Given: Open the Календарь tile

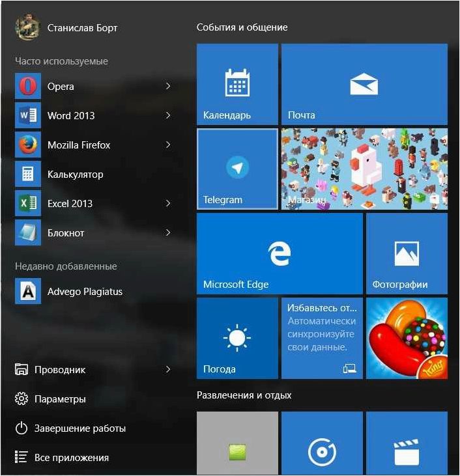Looking at the screenshot, I should 237,84.
